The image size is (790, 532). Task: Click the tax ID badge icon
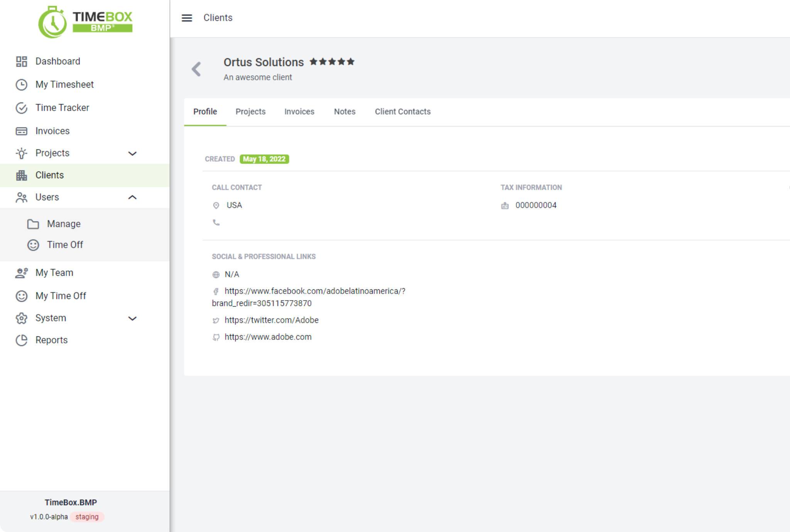pos(505,206)
